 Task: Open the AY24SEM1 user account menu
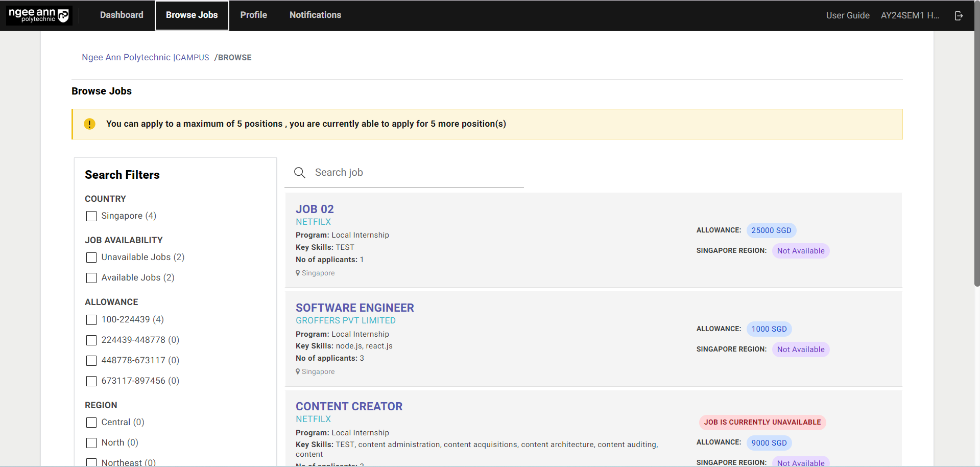pos(910,15)
